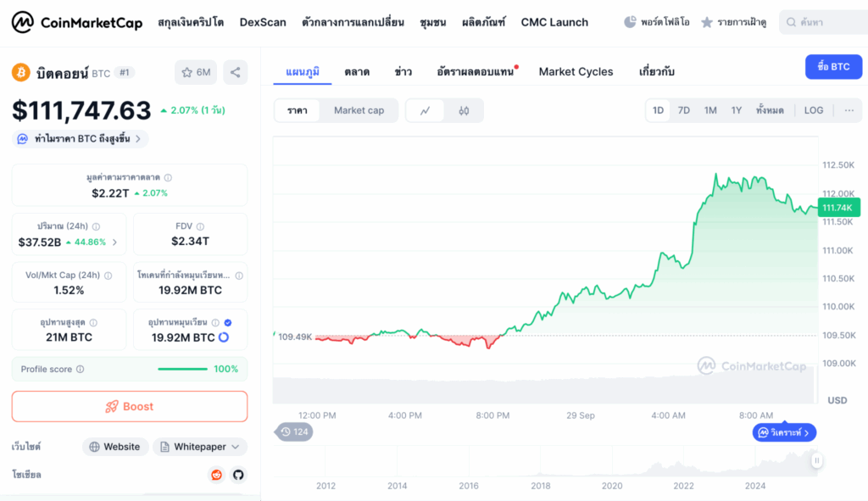Open the GitHub source code icon

point(238,475)
